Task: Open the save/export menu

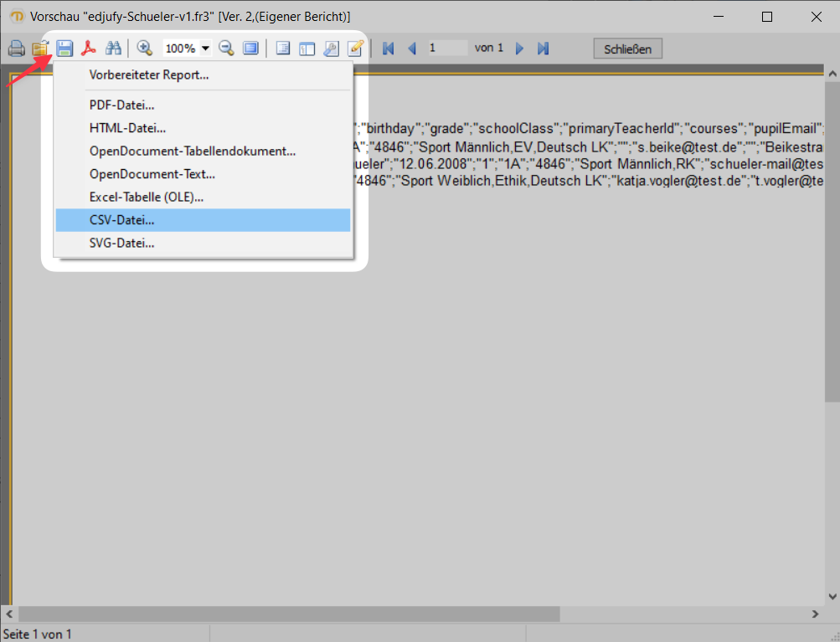Action: click(x=64, y=48)
